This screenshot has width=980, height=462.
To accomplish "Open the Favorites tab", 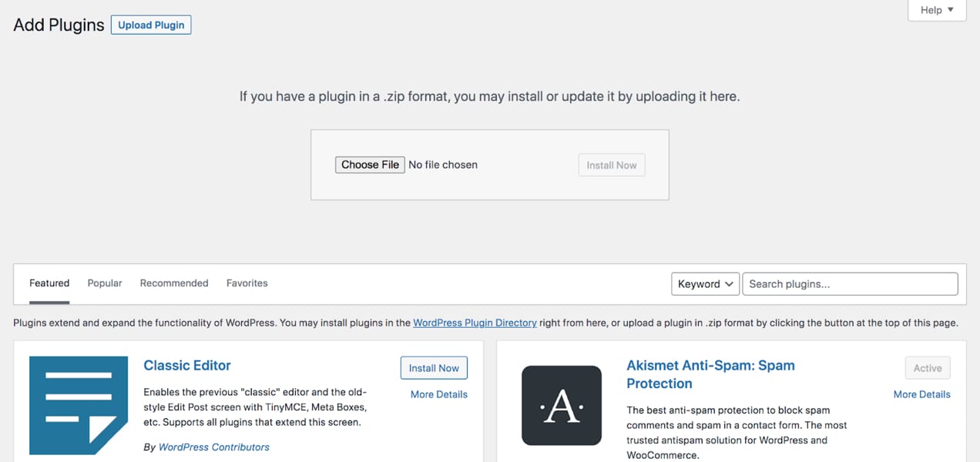I will [x=247, y=283].
